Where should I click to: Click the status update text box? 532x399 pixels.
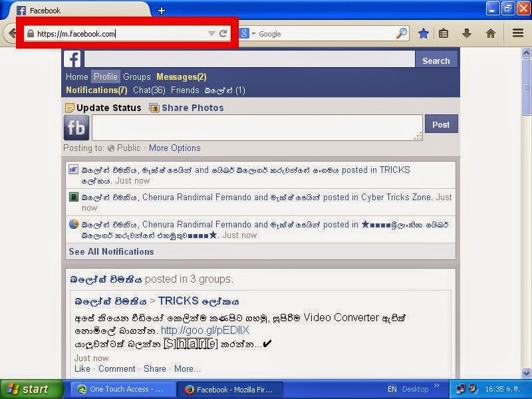click(257, 128)
